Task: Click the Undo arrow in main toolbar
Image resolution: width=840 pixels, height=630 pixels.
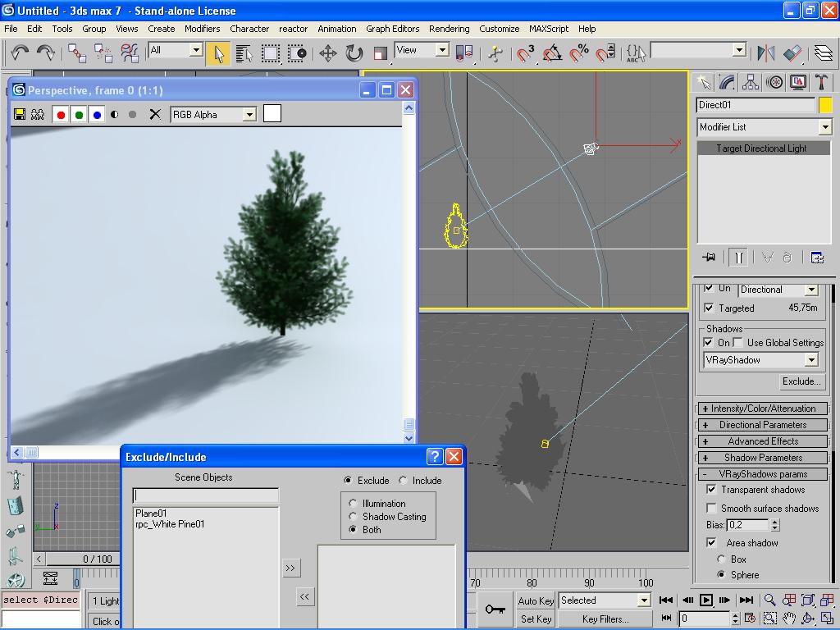Action: pyautogui.click(x=20, y=53)
